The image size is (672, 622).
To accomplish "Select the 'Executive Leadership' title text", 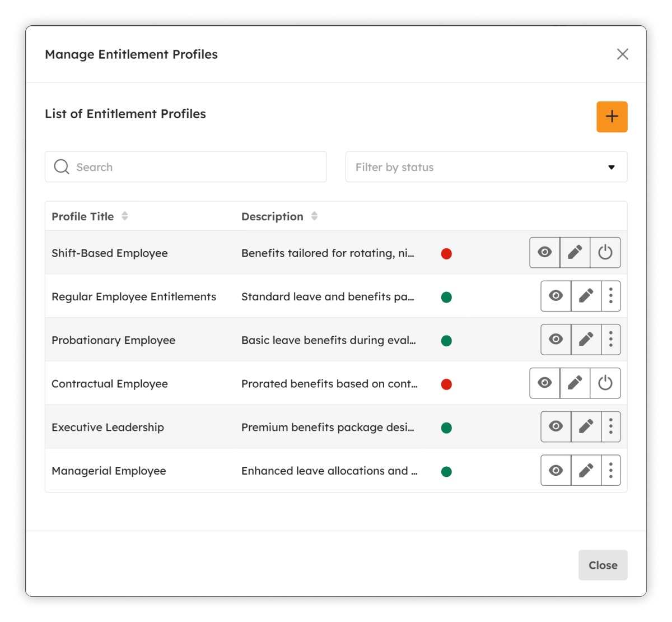I will [108, 428].
